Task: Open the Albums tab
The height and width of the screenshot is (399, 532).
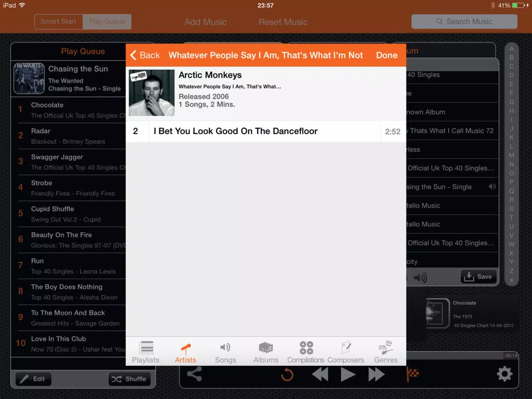Action: pos(266,352)
